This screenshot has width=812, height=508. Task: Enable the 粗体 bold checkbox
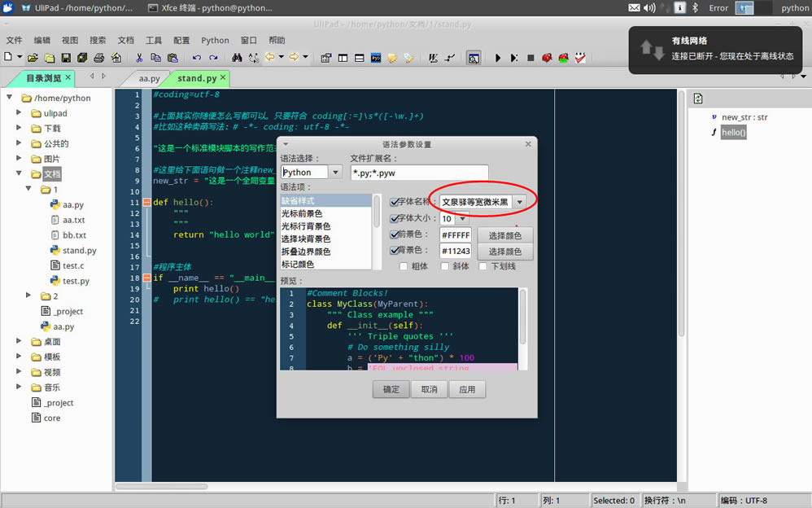tap(404, 266)
